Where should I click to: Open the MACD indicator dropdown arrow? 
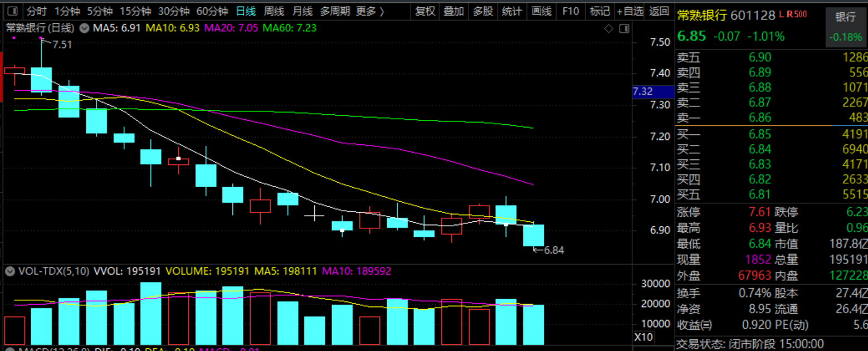[9, 350]
